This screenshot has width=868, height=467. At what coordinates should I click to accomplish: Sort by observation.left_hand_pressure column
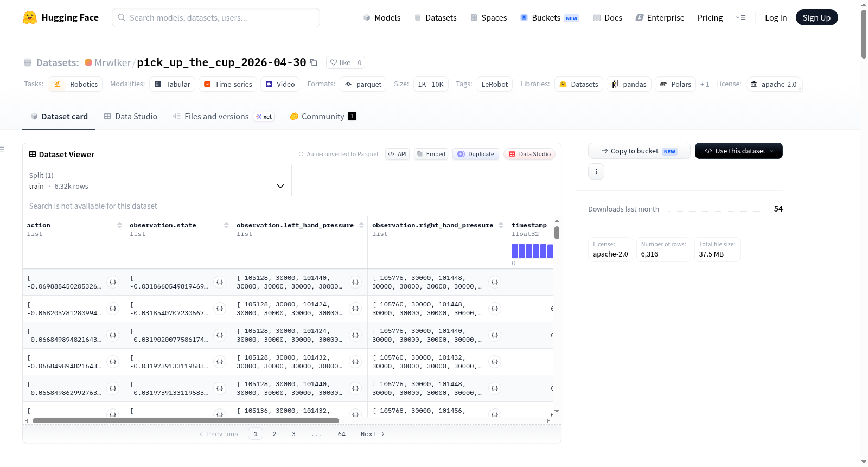361,225
